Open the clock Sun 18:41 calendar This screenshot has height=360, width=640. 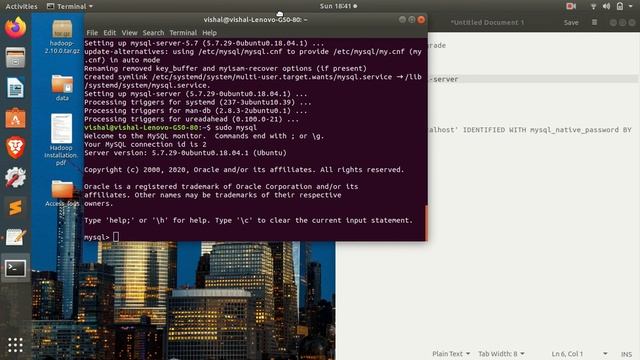tap(338, 6)
